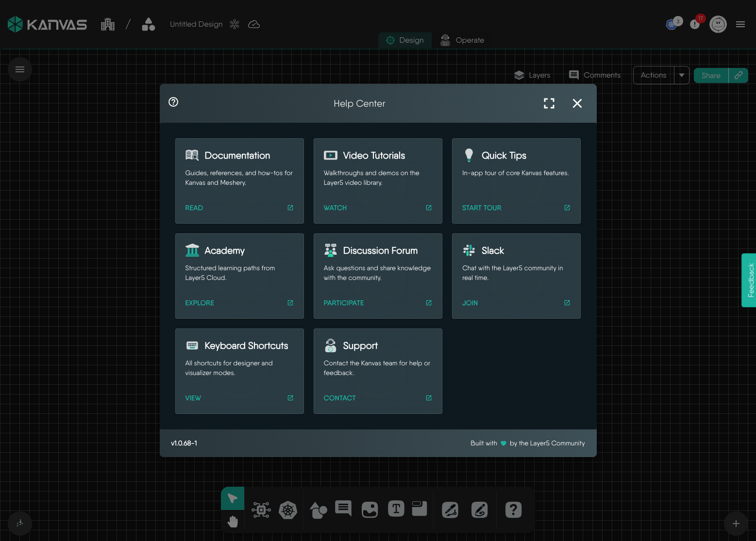Expand the Actions dropdown arrow
756x541 pixels.
[682, 75]
